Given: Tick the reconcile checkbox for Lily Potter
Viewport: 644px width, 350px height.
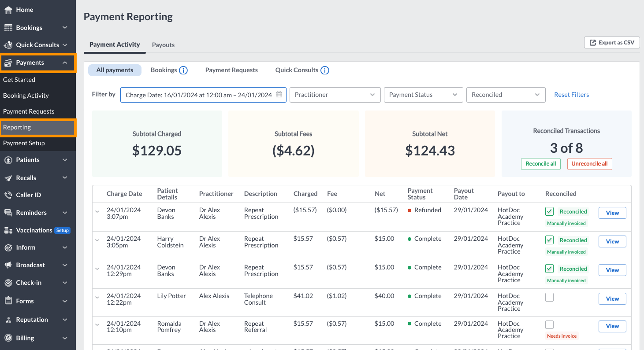Looking at the screenshot, I should click(549, 298).
